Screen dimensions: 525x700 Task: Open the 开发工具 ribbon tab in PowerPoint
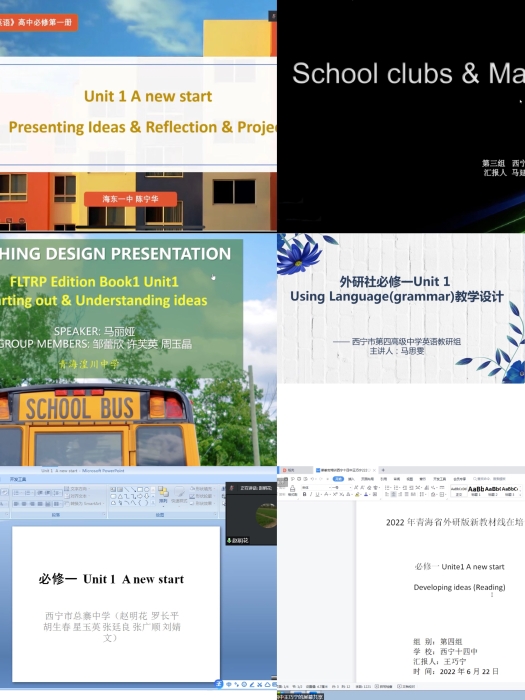[x=18, y=479]
